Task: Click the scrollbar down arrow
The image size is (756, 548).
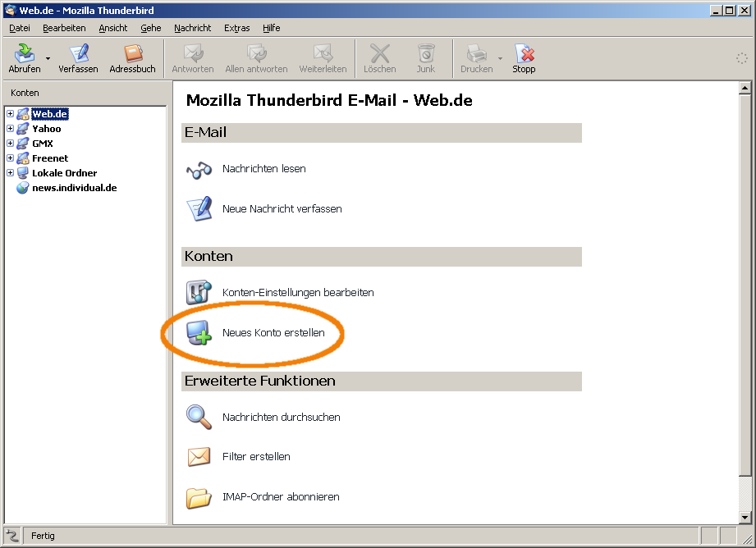Action: point(745,518)
